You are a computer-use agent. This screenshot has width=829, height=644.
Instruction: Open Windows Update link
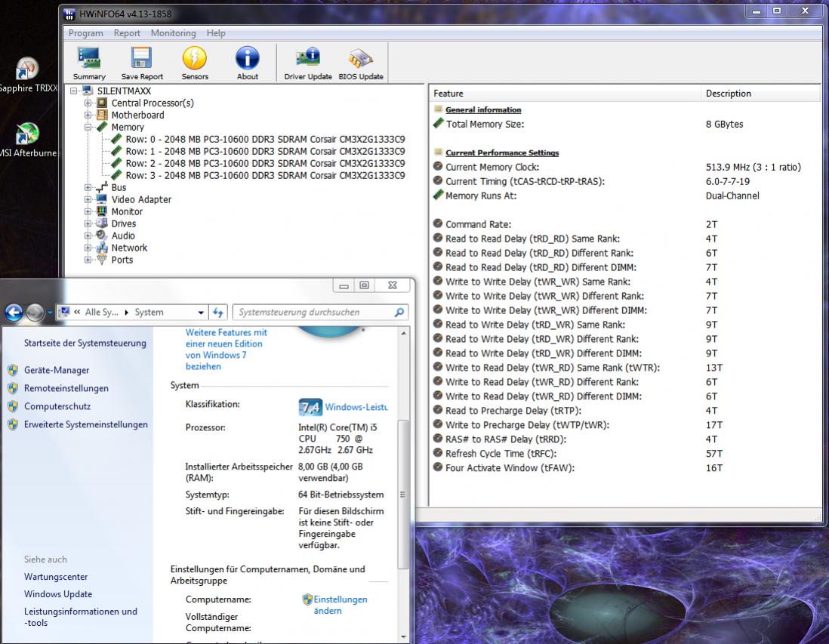[x=57, y=594]
